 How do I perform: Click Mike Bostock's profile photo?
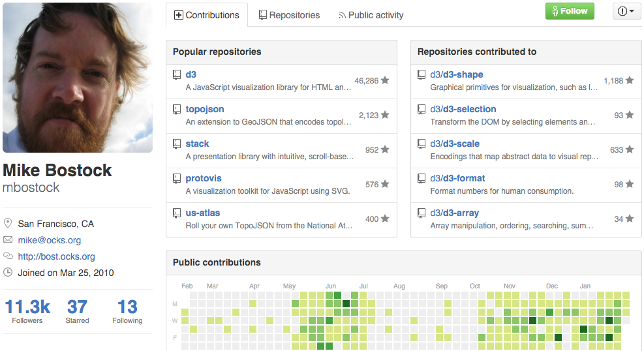[78, 78]
